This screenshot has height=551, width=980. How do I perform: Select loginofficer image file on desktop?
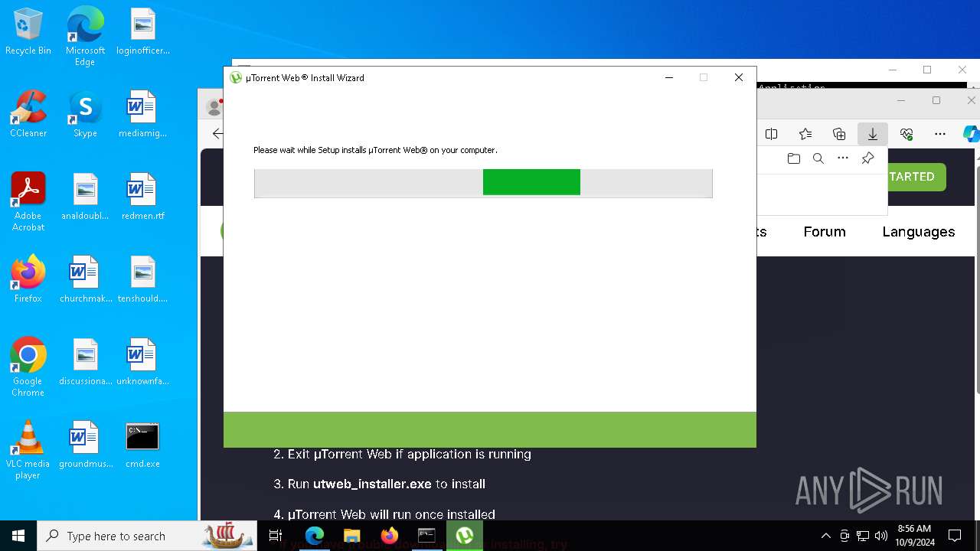[x=143, y=32]
